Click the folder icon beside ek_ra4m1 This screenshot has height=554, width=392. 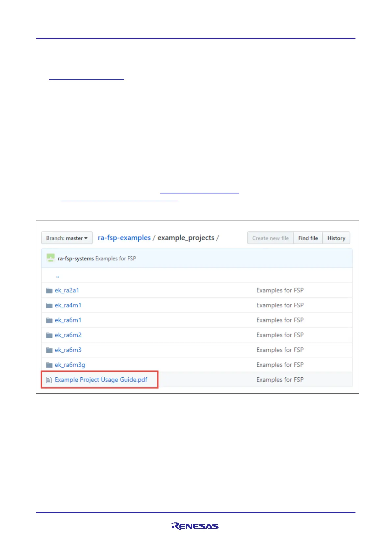point(49,305)
